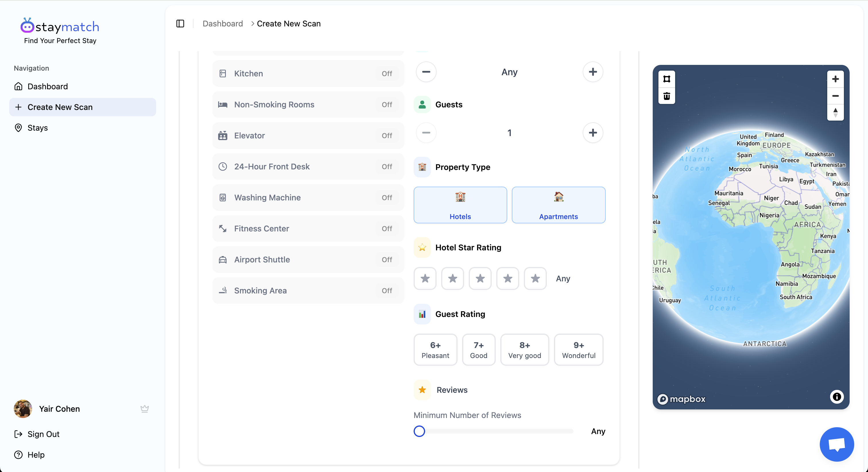Choose 8+ Very good guest rating
Image resolution: width=868 pixels, height=472 pixels.
pos(525,350)
